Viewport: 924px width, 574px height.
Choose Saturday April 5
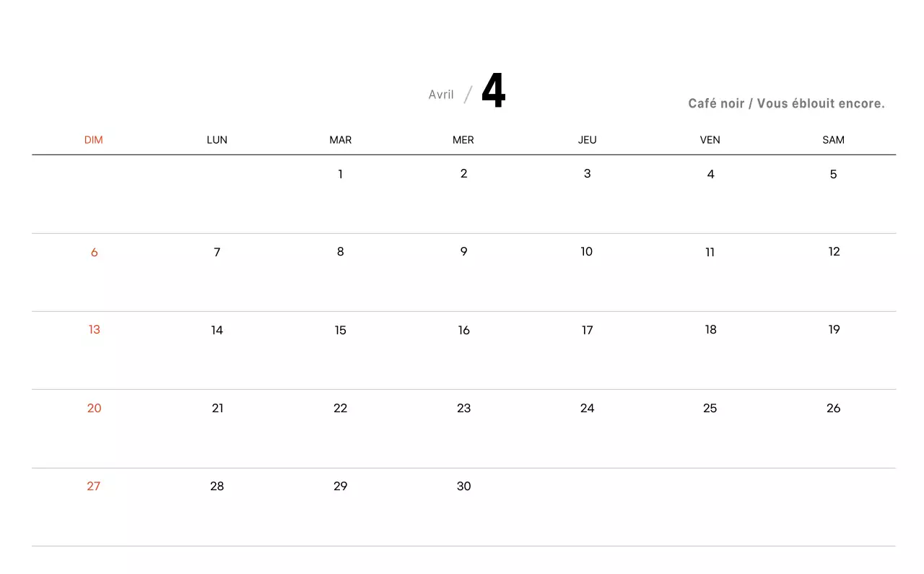pos(833,174)
